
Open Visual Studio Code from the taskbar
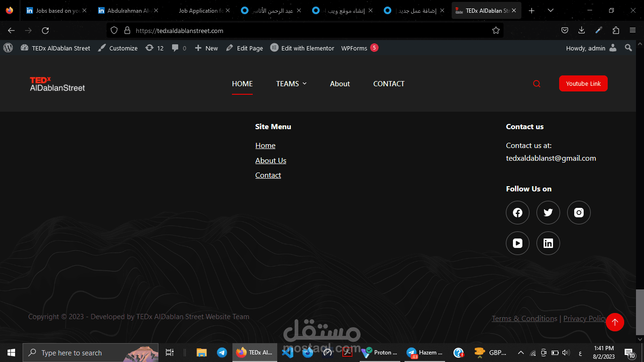click(287, 353)
